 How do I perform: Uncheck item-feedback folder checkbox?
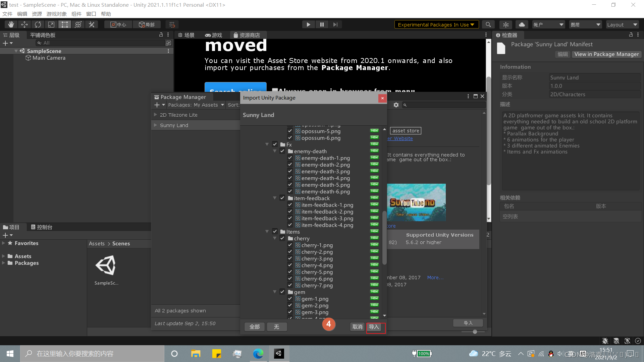coord(282,198)
